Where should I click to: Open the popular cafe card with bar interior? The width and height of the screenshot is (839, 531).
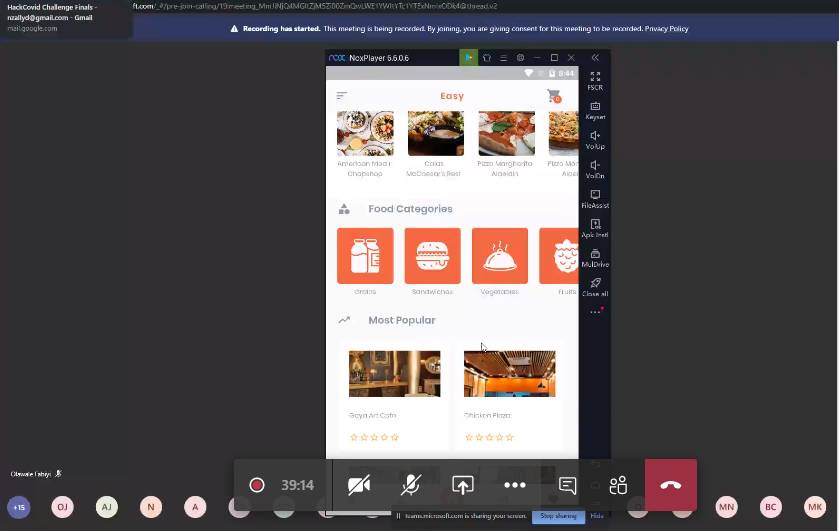pos(394,374)
